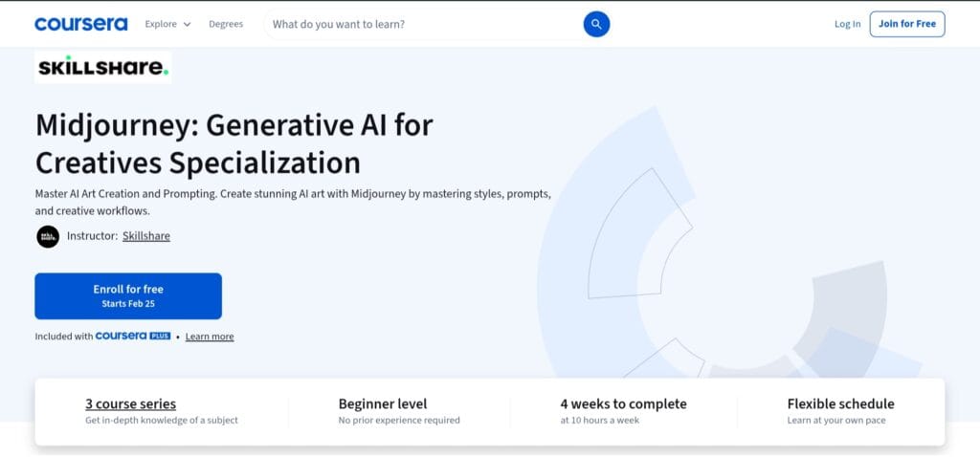This screenshot has width=980, height=457.
Task: Click the Enroll for free button
Action: point(128,296)
